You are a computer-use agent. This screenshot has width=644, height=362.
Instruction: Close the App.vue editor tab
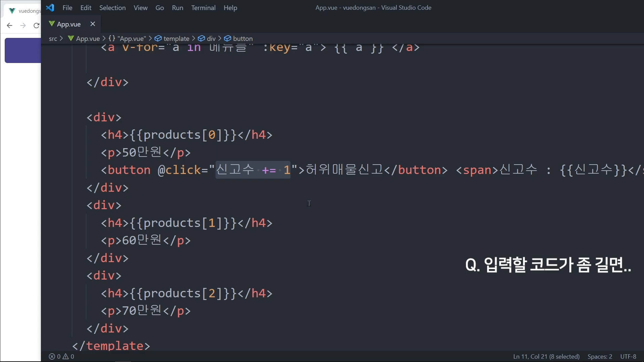(93, 24)
